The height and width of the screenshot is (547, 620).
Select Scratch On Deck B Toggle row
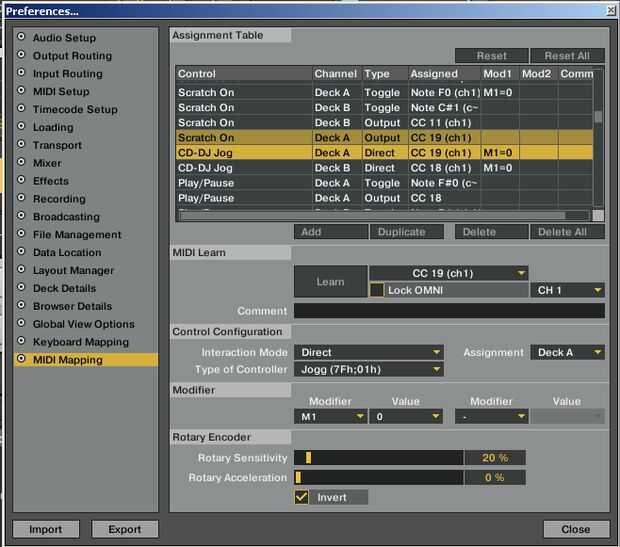pos(384,108)
